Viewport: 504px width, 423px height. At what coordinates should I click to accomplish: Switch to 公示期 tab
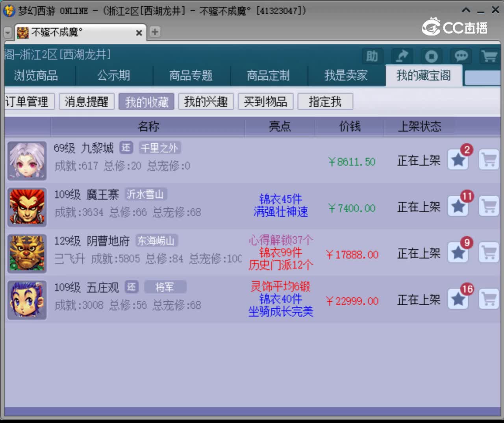pos(114,75)
